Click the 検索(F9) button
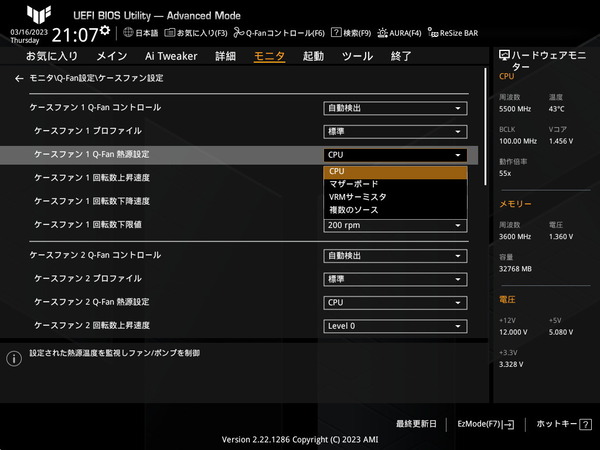This screenshot has width=600, height=450. (x=351, y=33)
